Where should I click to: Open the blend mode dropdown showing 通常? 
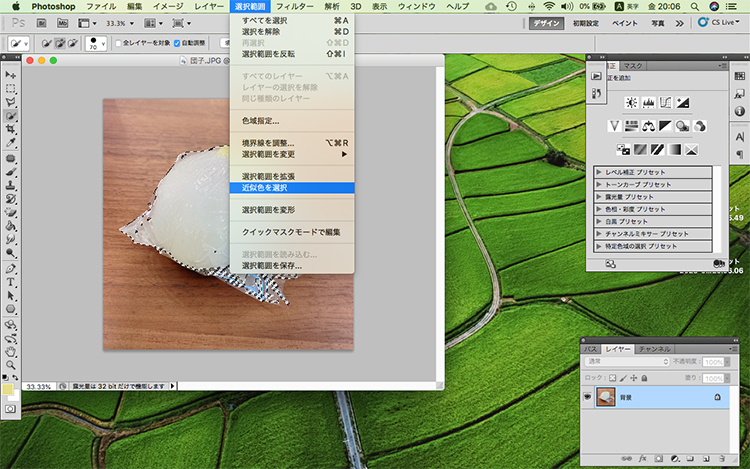point(627,361)
